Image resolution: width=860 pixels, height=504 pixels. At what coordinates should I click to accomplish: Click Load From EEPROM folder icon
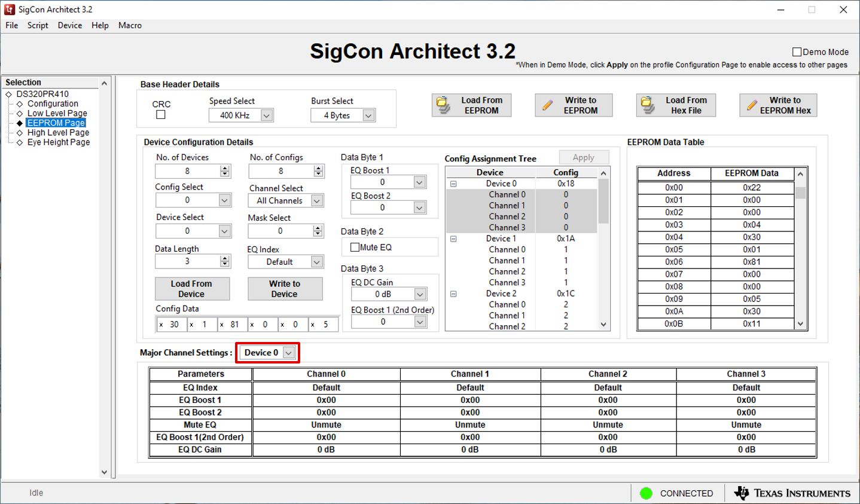(x=443, y=105)
